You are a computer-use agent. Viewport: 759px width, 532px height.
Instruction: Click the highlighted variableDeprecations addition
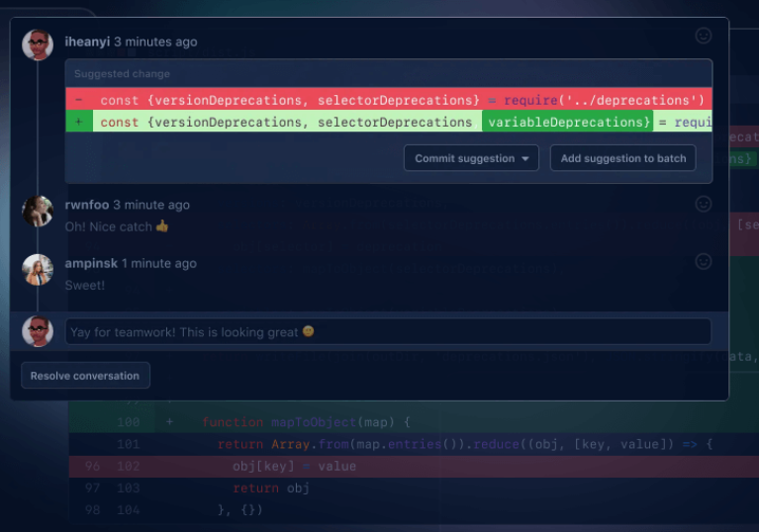tap(567, 123)
